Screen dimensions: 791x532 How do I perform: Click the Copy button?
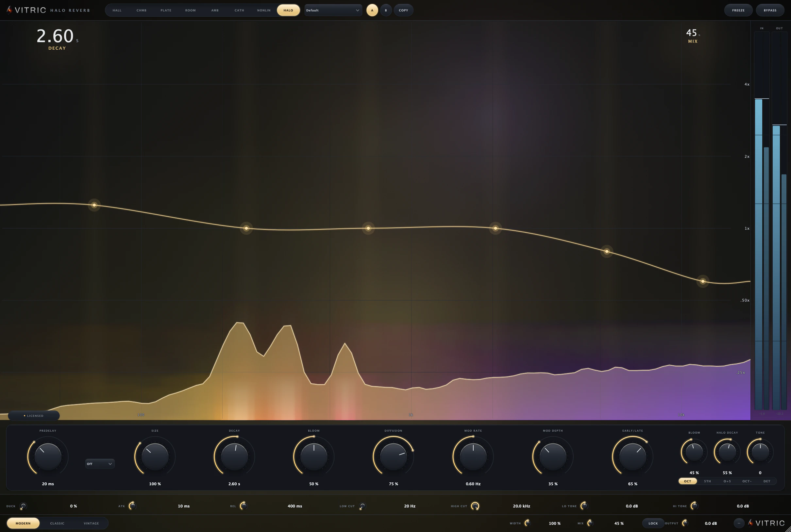click(x=403, y=10)
